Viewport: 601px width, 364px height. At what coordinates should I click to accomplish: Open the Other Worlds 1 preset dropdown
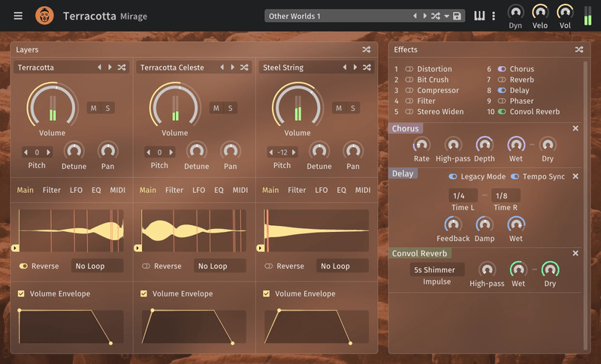click(x=338, y=16)
